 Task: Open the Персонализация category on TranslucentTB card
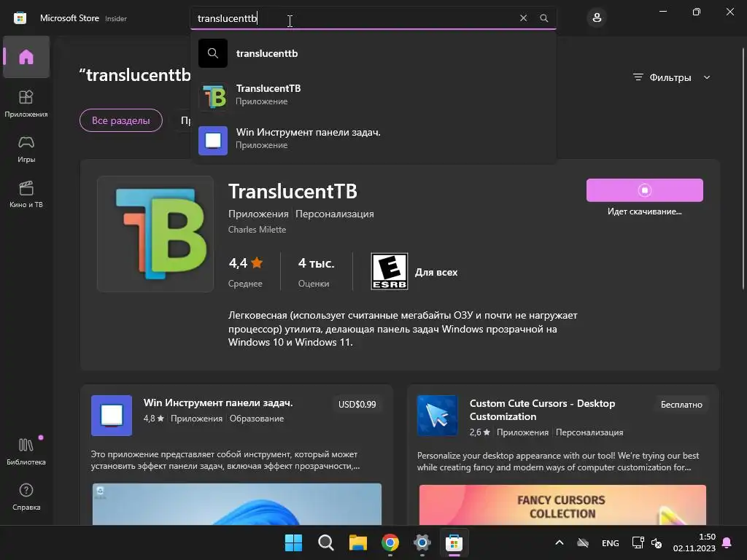coord(334,214)
